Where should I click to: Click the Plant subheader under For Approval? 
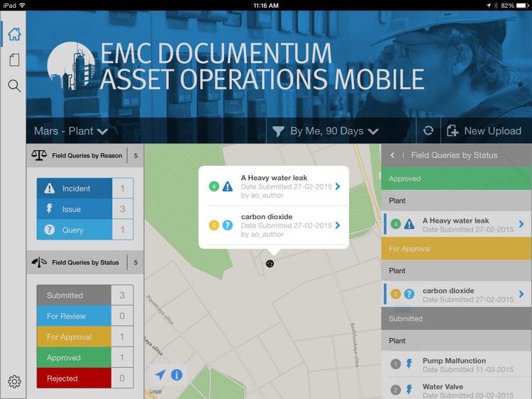coord(456,271)
